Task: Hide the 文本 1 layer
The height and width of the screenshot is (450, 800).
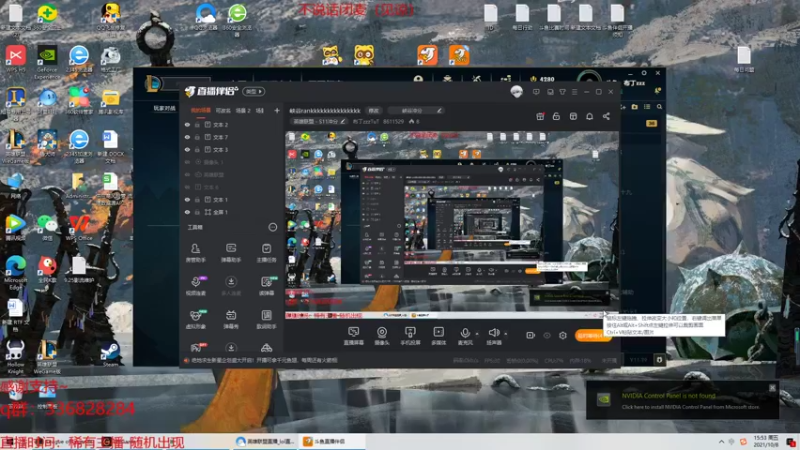Action: (x=187, y=199)
